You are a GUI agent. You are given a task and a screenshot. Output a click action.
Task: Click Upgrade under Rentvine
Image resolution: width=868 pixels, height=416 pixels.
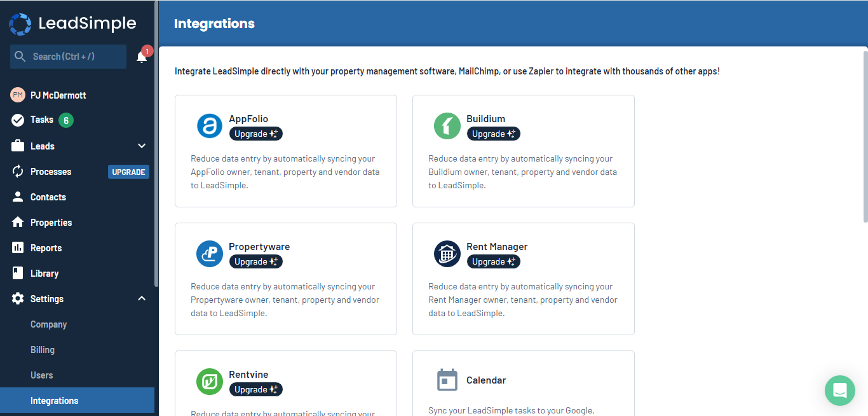[x=256, y=390]
